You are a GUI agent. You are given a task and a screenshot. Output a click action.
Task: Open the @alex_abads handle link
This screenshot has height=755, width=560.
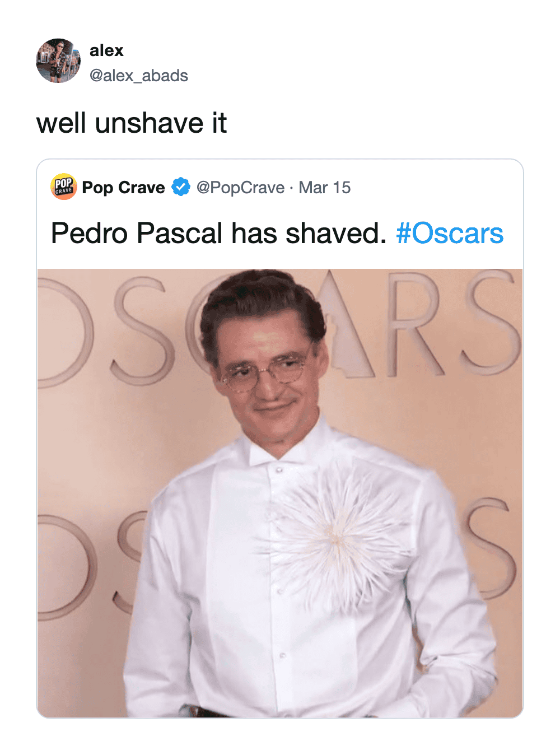[139, 76]
